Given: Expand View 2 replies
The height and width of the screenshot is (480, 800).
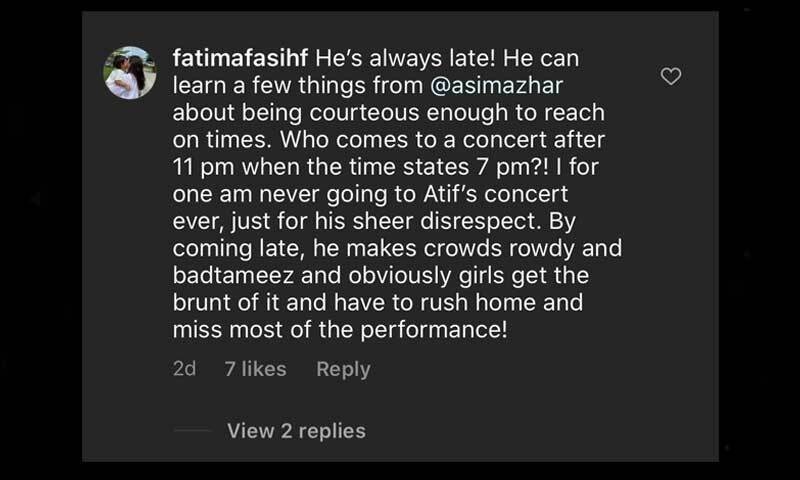Looking at the screenshot, I should click(x=296, y=431).
